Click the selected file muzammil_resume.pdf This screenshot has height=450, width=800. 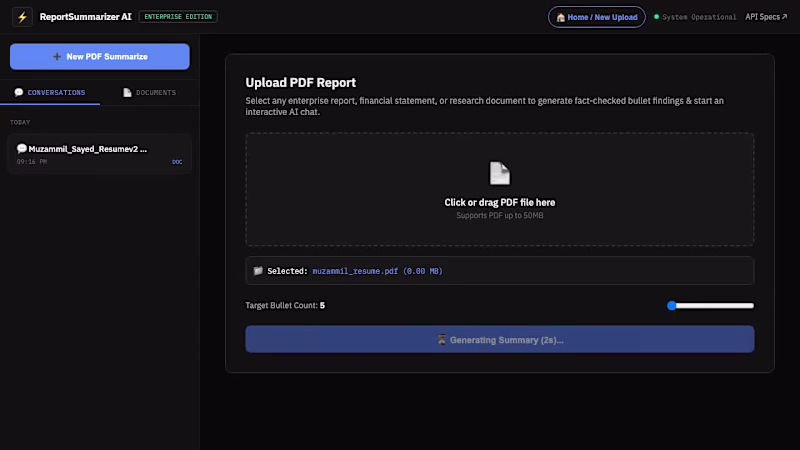tap(377, 271)
